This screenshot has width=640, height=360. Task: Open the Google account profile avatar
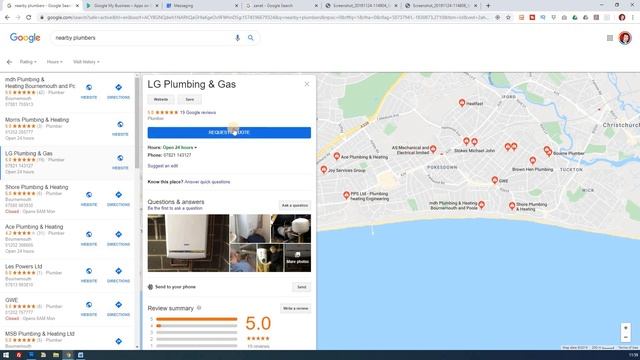(625, 38)
